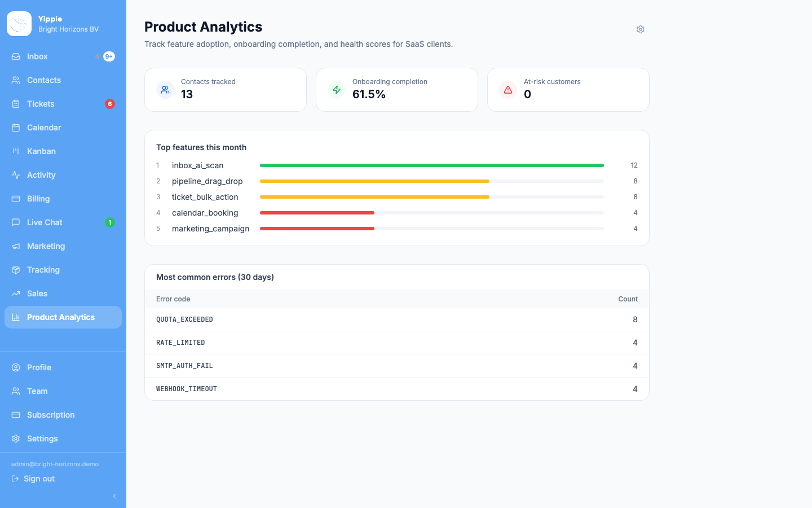Click the Tracking package icon
The width and height of the screenshot is (812, 508).
click(x=16, y=270)
